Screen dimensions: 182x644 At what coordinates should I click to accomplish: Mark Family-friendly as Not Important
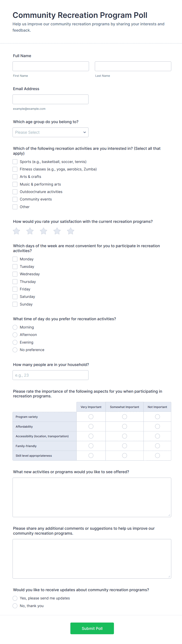click(157, 446)
